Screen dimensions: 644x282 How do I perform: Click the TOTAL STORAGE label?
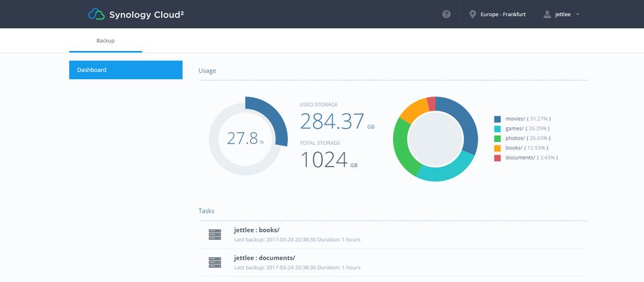coord(320,143)
